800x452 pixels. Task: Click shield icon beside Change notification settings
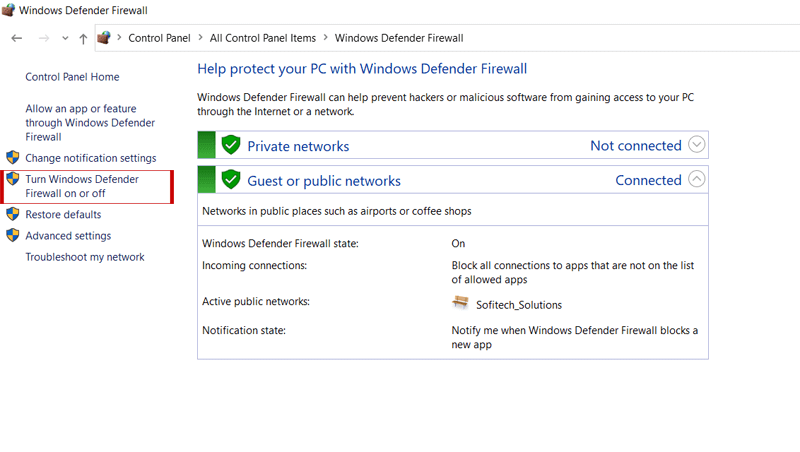[x=13, y=158]
